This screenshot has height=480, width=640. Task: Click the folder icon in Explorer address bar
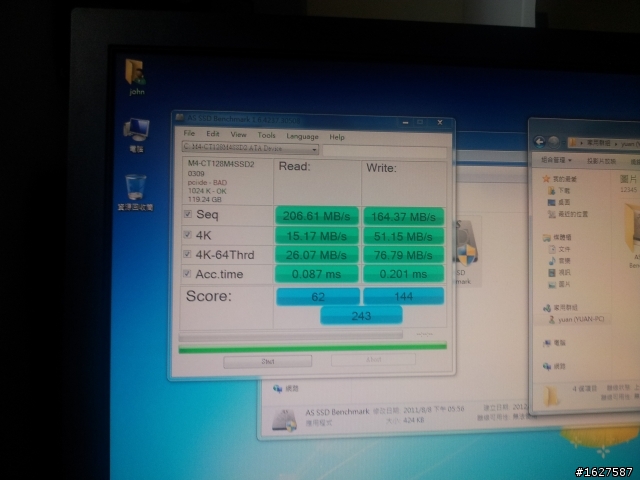tap(573, 143)
